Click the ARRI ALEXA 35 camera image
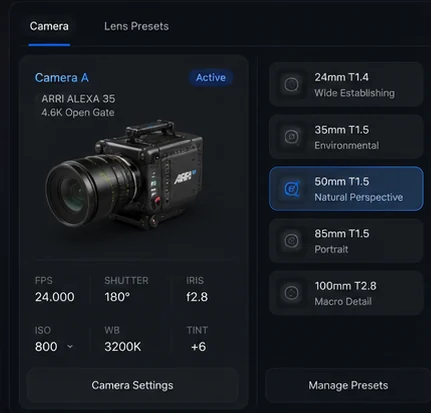 [124, 175]
